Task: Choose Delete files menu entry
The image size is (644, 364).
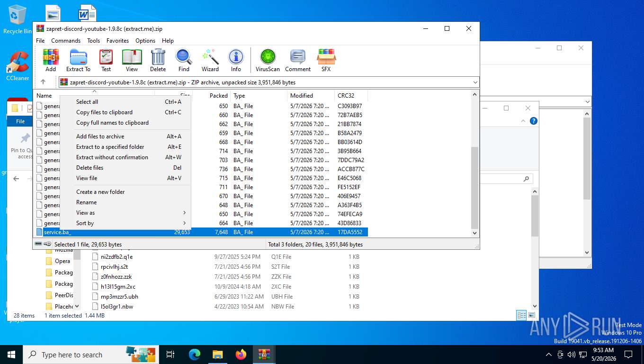Action: pos(125,168)
